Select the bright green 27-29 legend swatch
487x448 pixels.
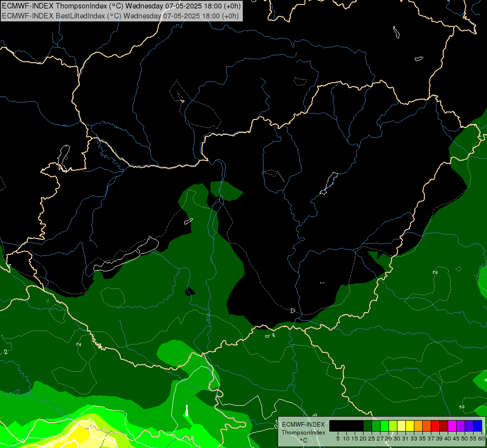click(x=385, y=426)
